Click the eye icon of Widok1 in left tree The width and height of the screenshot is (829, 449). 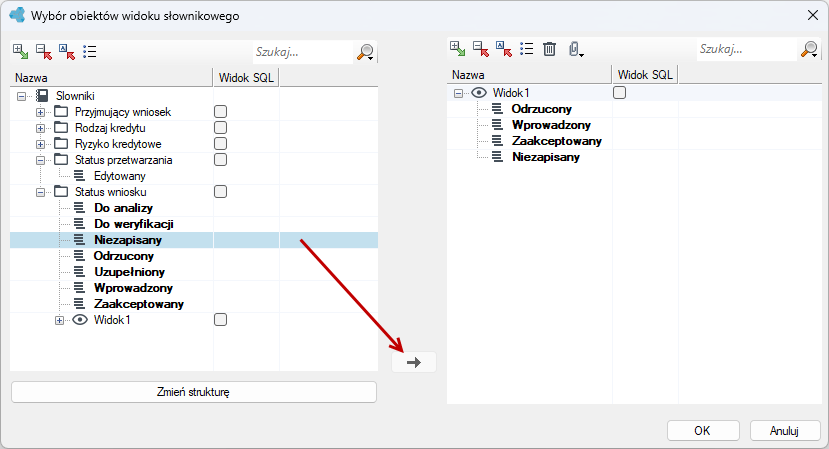pos(80,319)
